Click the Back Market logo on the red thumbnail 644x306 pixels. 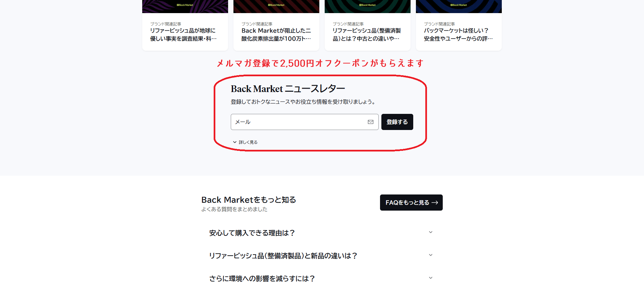click(x=276, y=5)
